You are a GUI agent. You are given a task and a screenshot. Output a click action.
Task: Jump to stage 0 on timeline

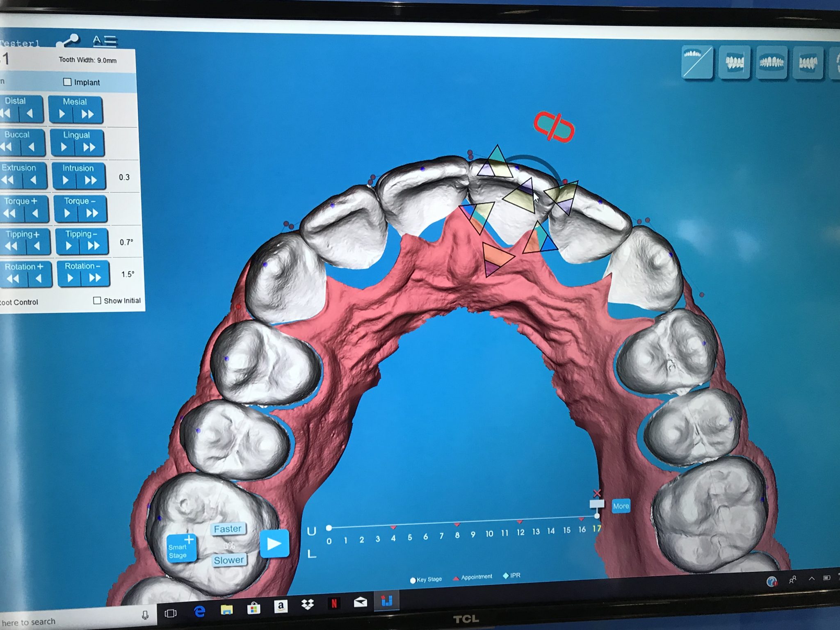[x=329, y=541]
